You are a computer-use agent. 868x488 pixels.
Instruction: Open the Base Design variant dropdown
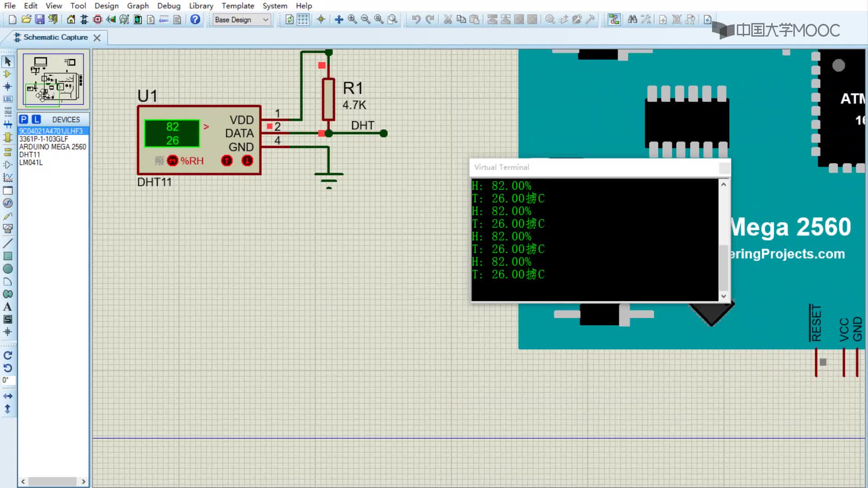tap(241, 19)
